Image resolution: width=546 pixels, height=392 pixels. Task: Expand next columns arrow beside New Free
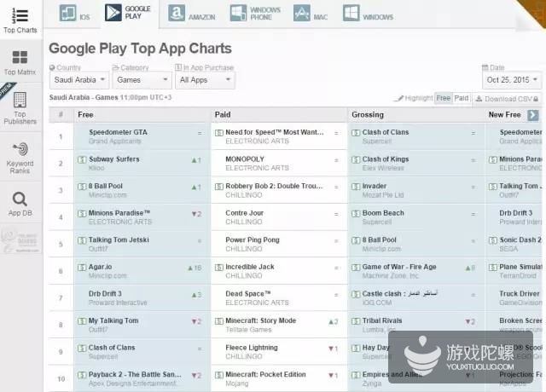tap(532, 115)
